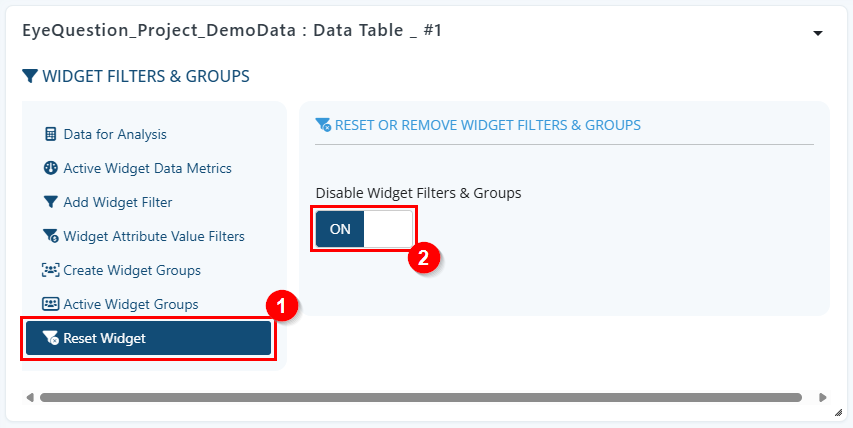
Task: Click the people icon for Create Widget Groups
Action: 50,270
